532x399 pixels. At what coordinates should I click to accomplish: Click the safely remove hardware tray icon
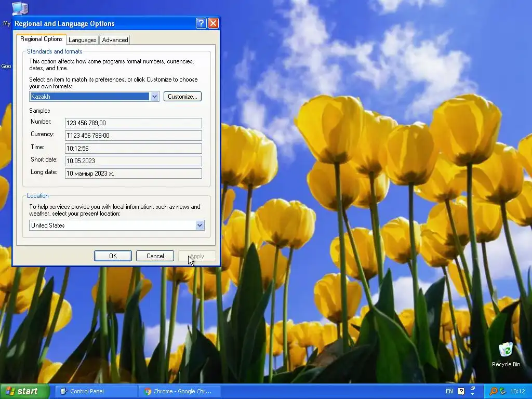tap(503, 391)
